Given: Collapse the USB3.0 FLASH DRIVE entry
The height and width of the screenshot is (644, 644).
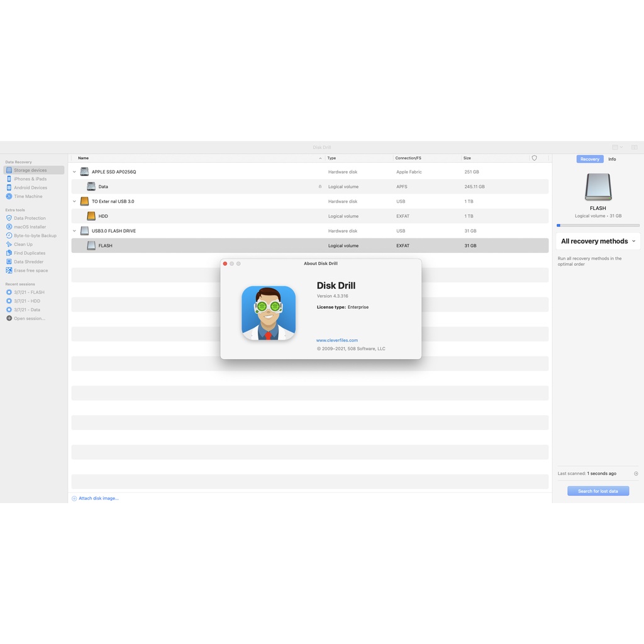Looking at the screenshot, I should [x=74, y=231].
